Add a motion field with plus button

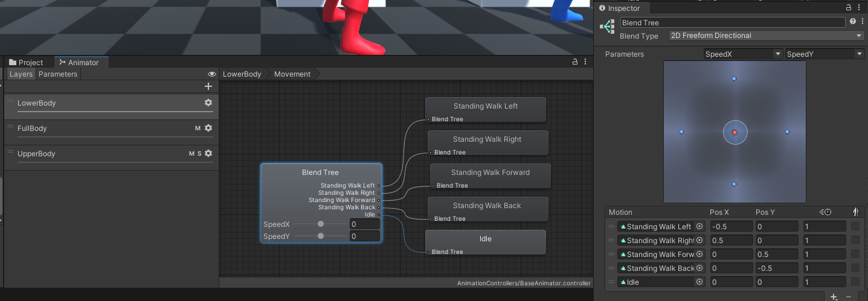coord(834,296)
